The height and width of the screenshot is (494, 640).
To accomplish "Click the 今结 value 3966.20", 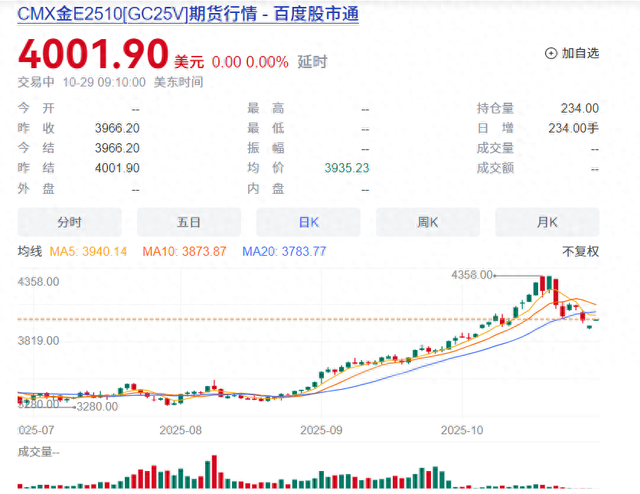I will (117, 148).
